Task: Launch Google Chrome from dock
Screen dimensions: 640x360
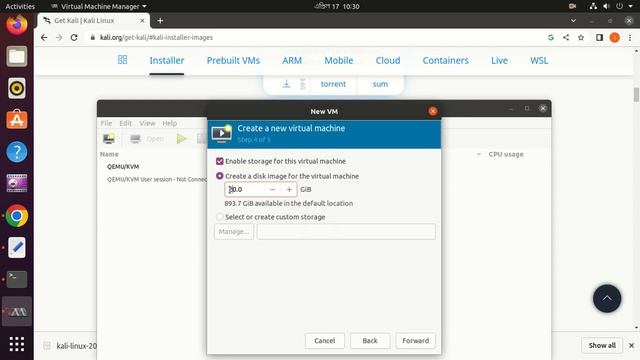Action: [17, 216]
